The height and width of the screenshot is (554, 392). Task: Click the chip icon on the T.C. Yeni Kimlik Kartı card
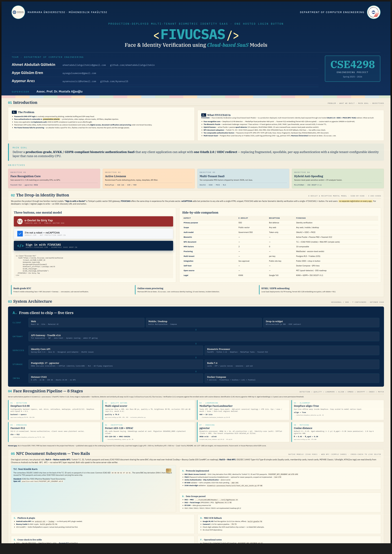click(169, 471)
